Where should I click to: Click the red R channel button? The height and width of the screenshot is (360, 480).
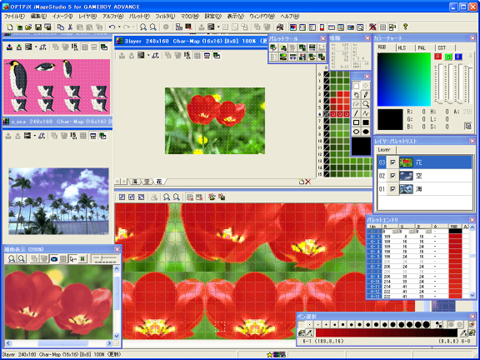(x=438, y=56)
